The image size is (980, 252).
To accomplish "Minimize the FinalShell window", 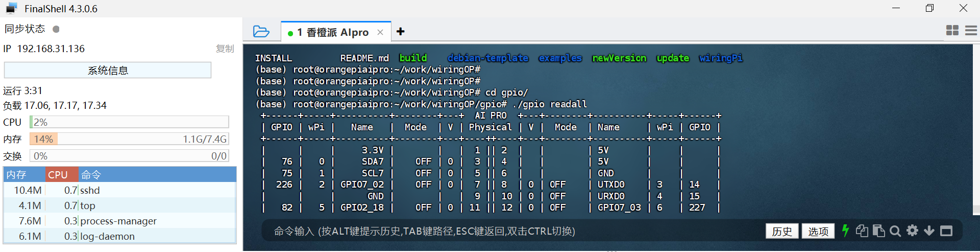I will point(896,8).
